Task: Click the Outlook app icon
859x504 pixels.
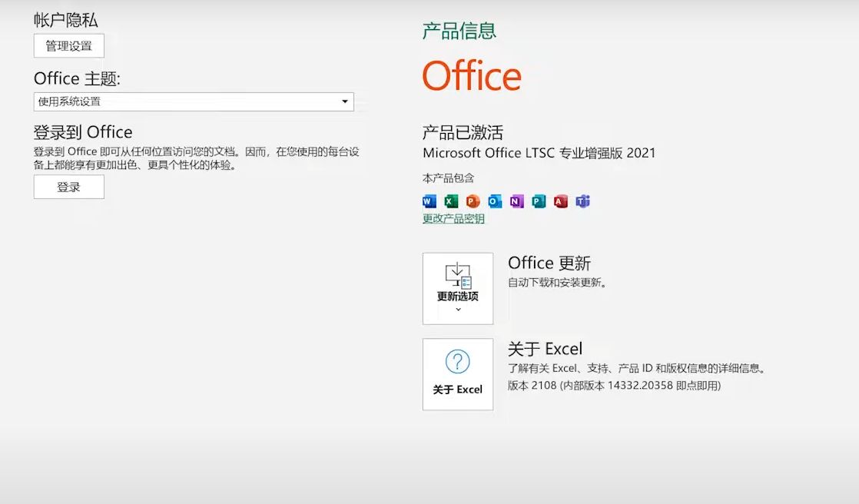Action: 496,201
